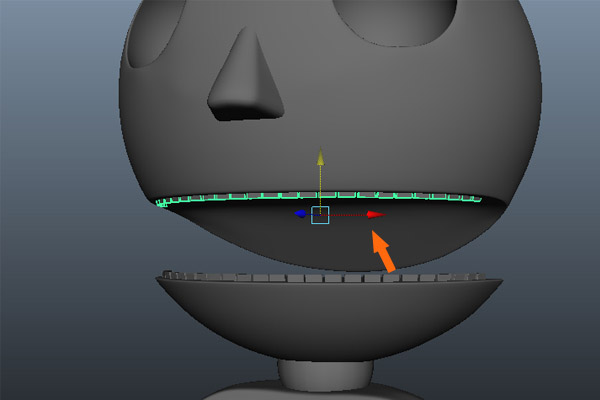Select the lower jaw bowl mesh
This screenshot has height=400, width=600.
329,320
